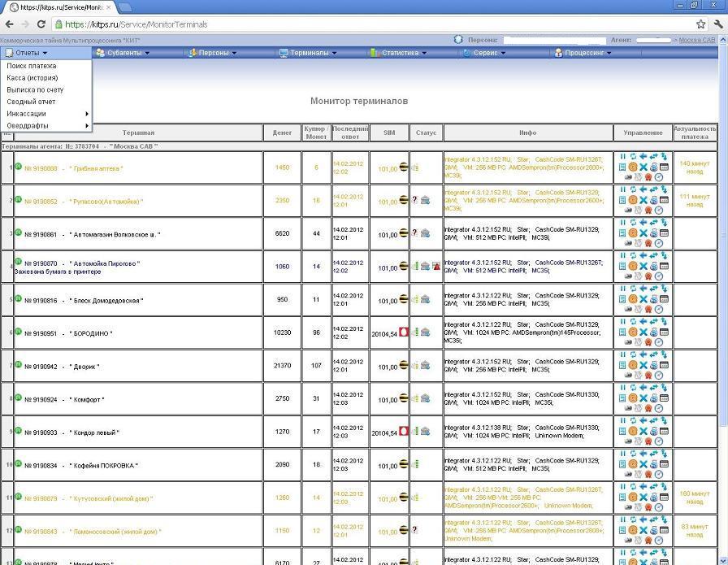Open the Сервис dropdown menu
This screenshot has width=728, height=565.
point(484,53)
